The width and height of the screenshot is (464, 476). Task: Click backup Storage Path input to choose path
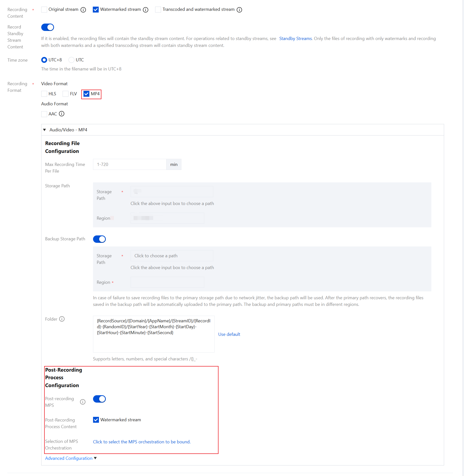tap(172, 256)
